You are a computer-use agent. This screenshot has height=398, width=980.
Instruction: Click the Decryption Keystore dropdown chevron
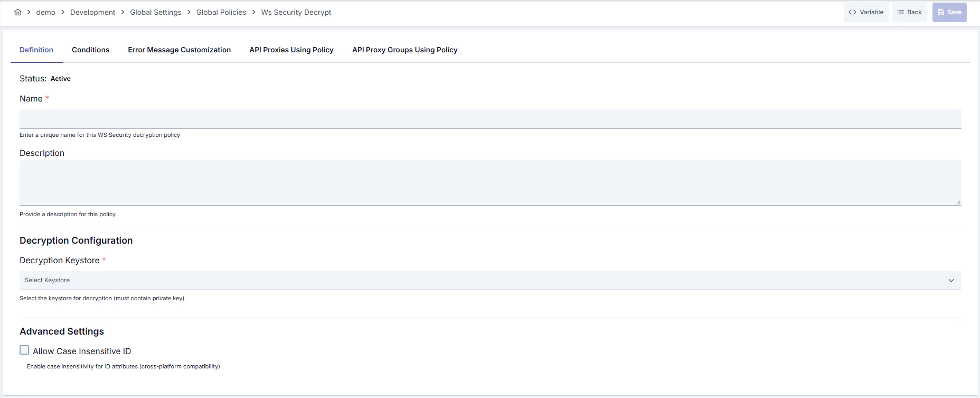tap(951, 280)
